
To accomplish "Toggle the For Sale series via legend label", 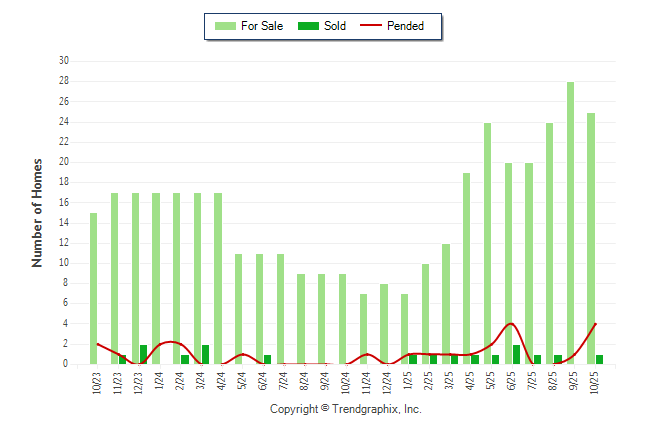I will point(262,26).
